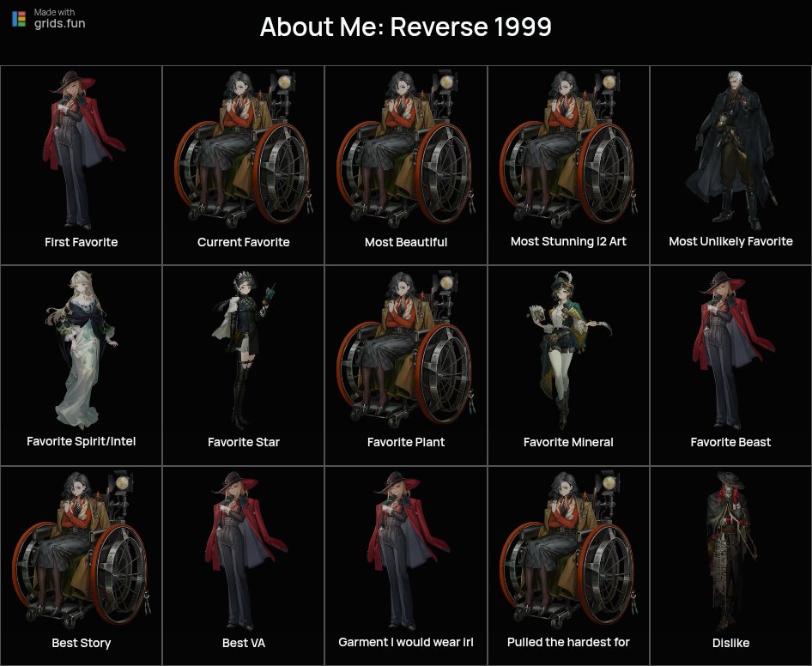Click the character image above Most Beautiful

406,149
